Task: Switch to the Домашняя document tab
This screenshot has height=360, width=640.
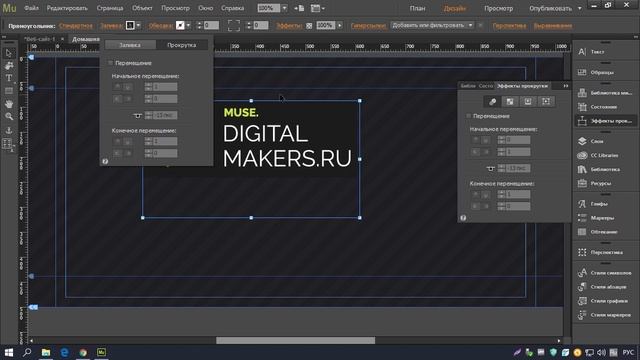Action: (86, 39)
